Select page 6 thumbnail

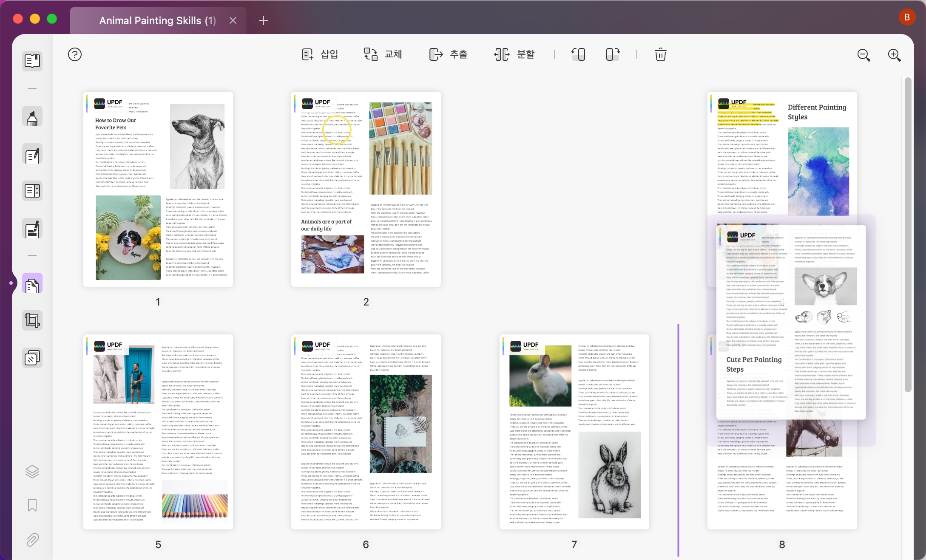coord(366,432)
